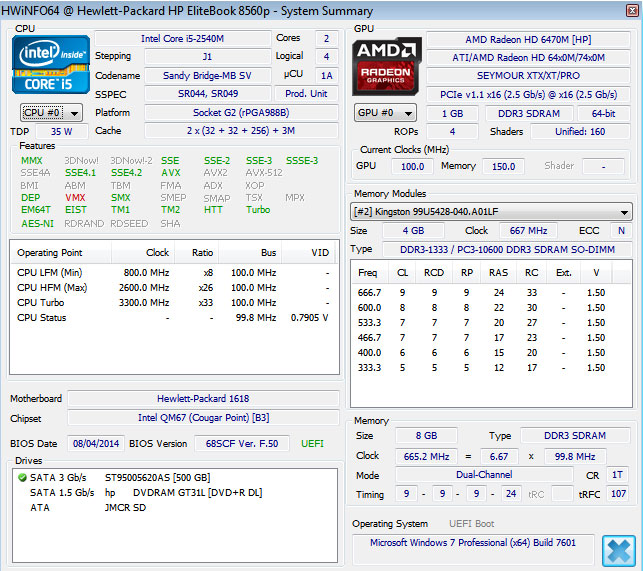
Task: Click the memory module size 4 GB field
Action: point(413,231)
